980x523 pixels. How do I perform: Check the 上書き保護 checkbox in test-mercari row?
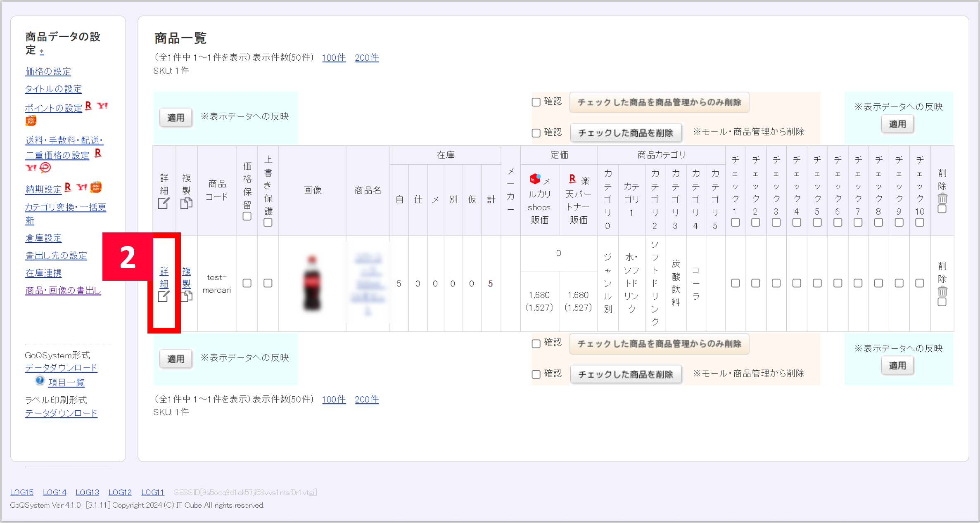tap(268, 283)
